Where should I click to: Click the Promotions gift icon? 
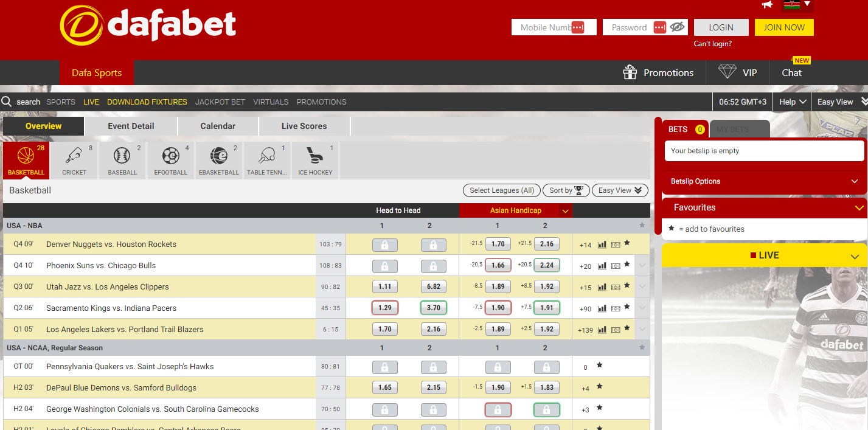click(630, 72)
